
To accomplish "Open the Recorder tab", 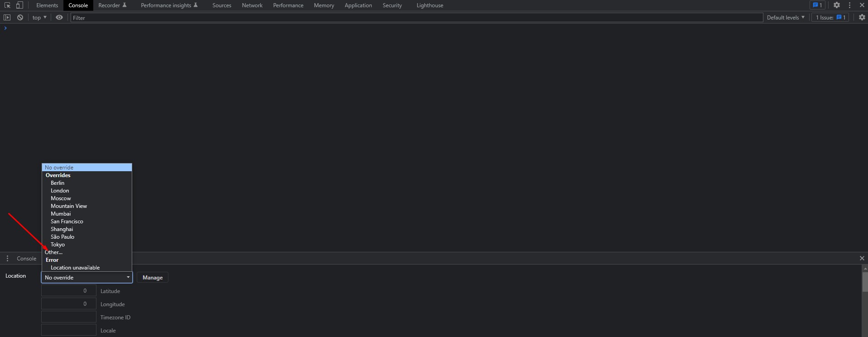I will 112,5.
